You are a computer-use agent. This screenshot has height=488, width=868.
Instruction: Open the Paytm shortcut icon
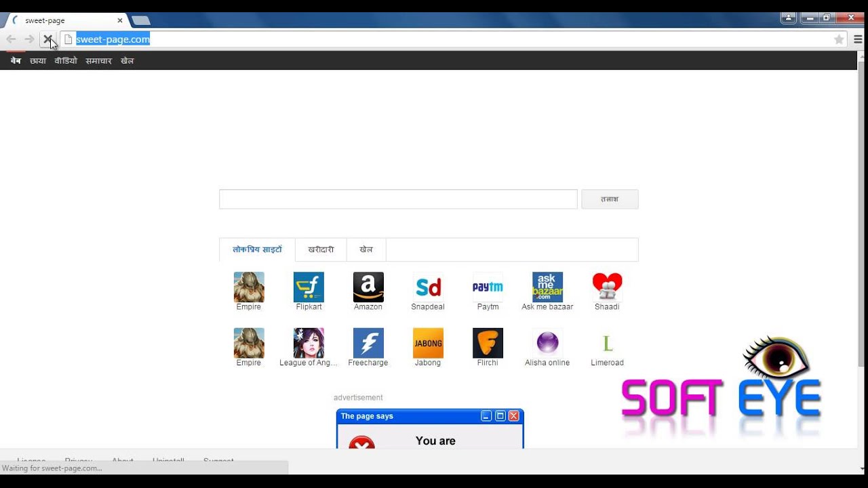coord(488,287)
